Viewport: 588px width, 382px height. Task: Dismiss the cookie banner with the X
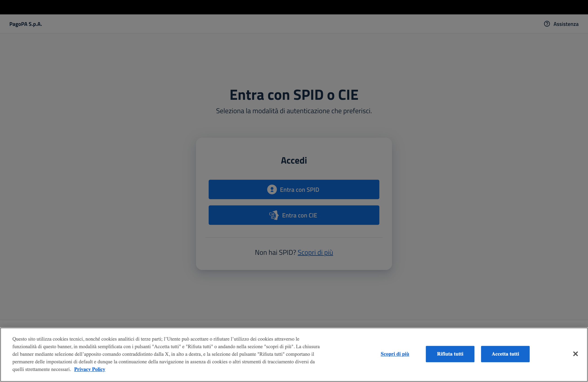click(x=575, y=354)
